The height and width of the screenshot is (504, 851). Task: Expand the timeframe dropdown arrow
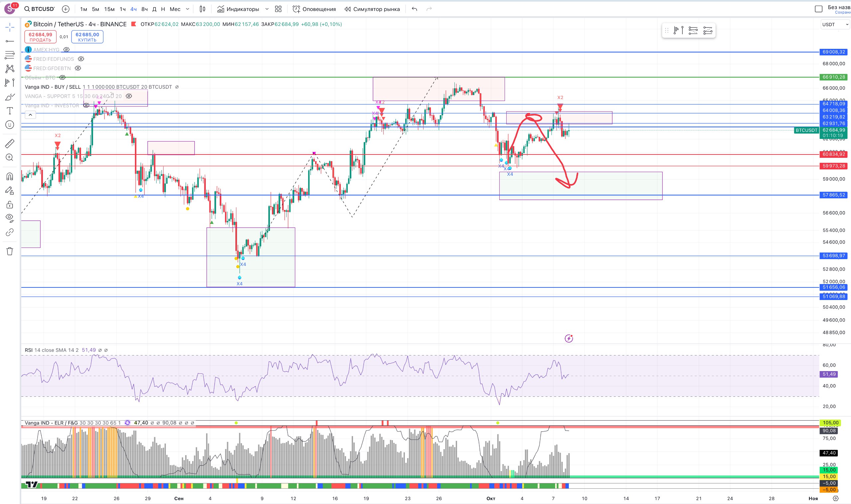tap(187, 9)
